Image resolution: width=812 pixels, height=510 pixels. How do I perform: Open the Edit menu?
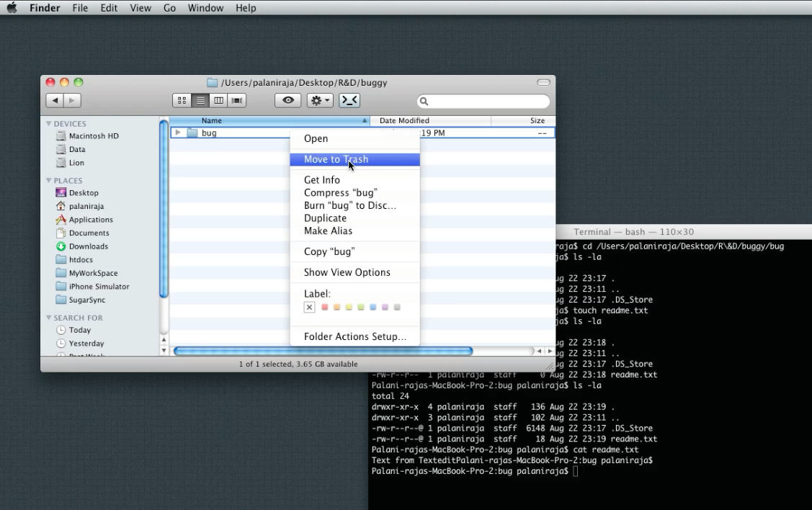tap(109, 8)
